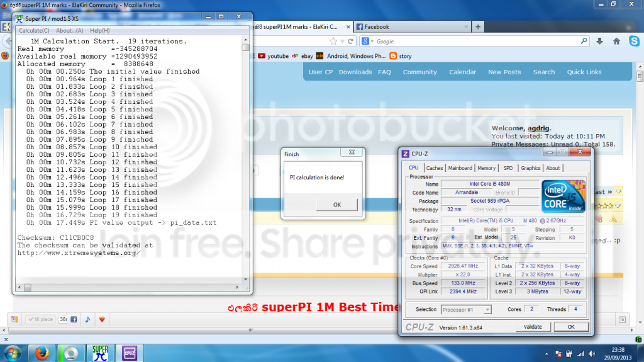Switch to the Memory tab in CPU-Z
The image size is (644, 362).
coord(486,168)
